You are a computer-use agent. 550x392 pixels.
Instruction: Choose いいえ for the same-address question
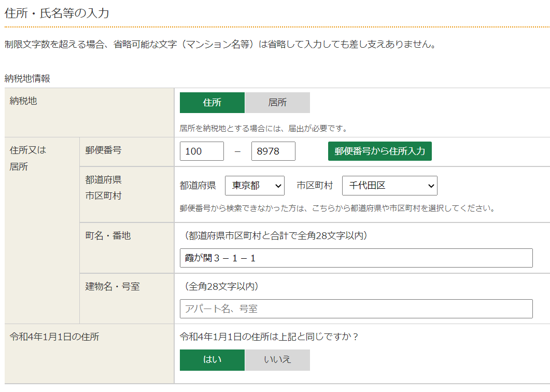(x=277, y=360)
